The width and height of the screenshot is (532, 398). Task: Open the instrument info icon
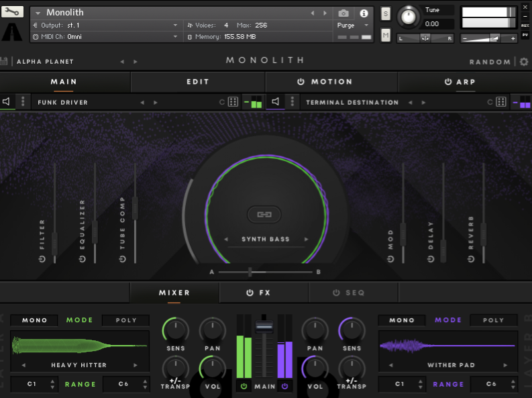(364, 13)
